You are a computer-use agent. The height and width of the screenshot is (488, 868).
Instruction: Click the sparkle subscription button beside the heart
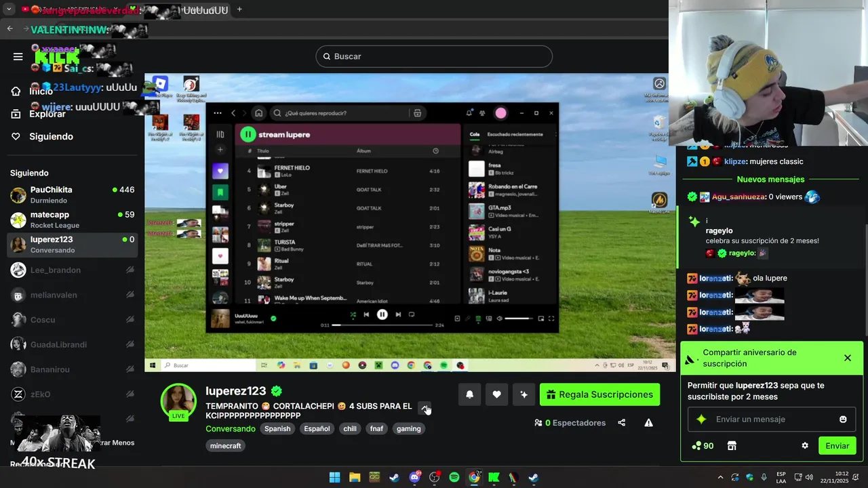[524, 394]
